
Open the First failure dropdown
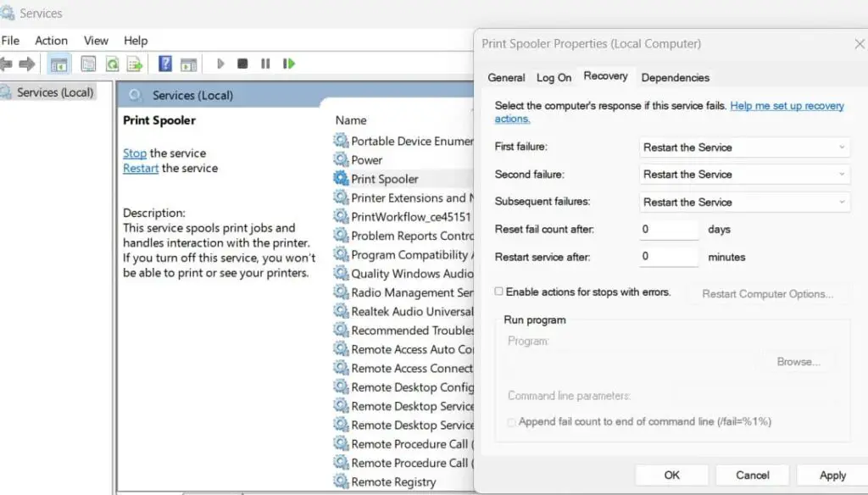(x=842, y=147)
